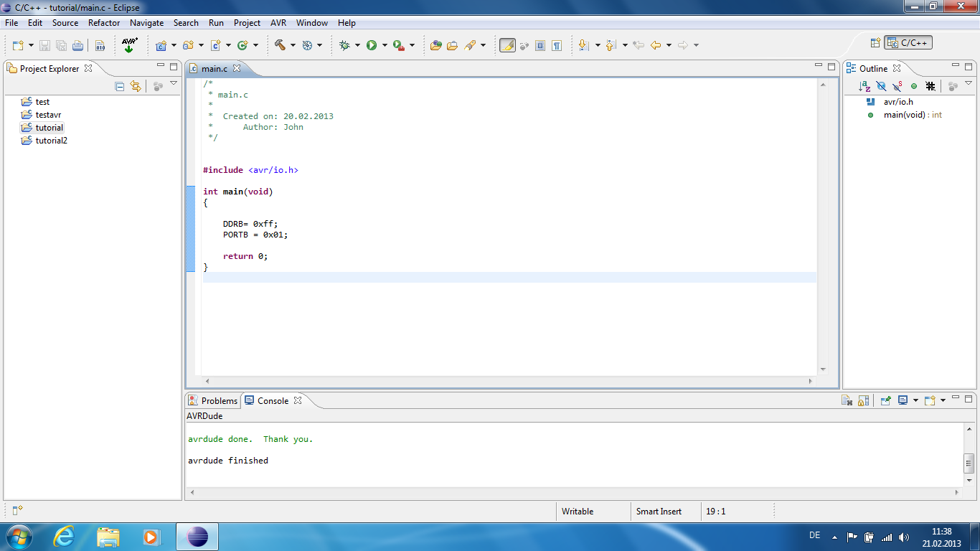Open the Debug bug icon
The width and height of the screenshot is (980, 551).
click(344, 44)
